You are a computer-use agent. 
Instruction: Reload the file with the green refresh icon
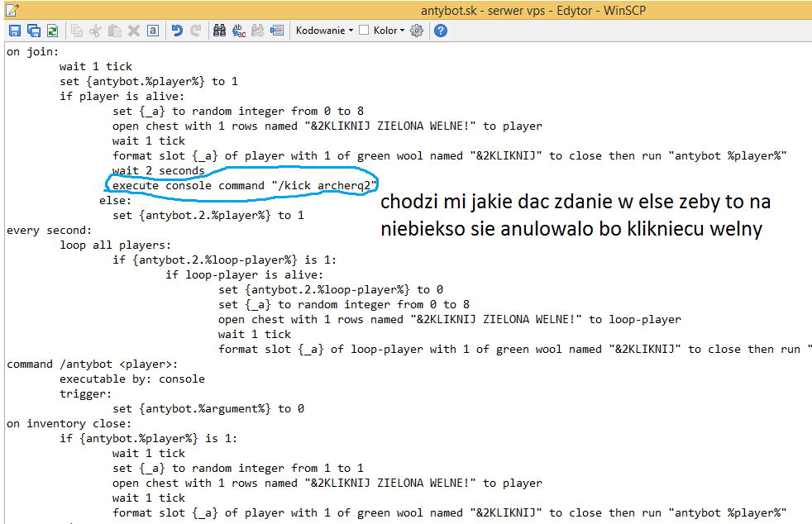pyautogui.click(x=52, y=31)
